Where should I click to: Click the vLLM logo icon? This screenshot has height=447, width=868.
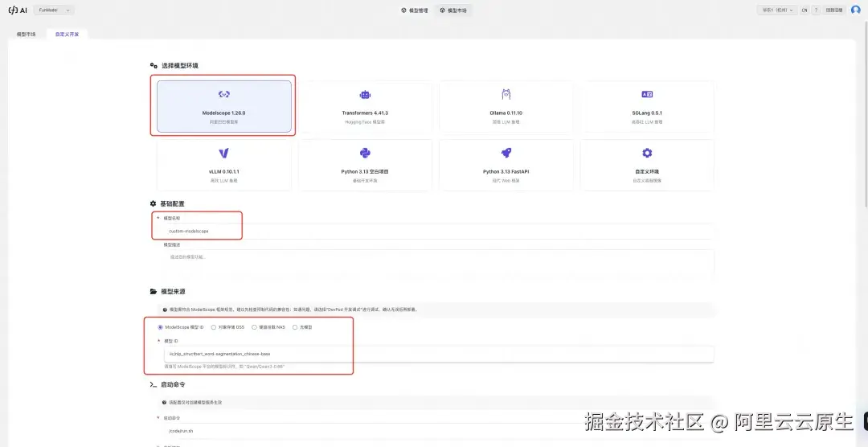click(223, 153)
